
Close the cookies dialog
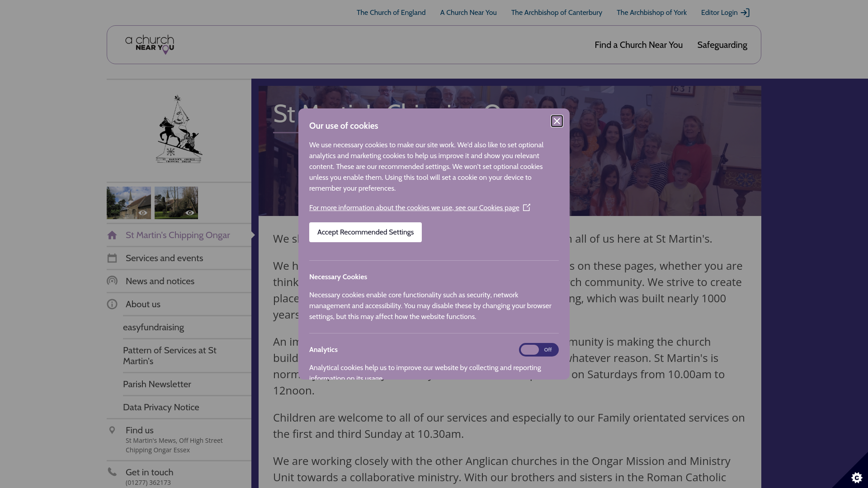pyautogui.click(x=557, y=121)
